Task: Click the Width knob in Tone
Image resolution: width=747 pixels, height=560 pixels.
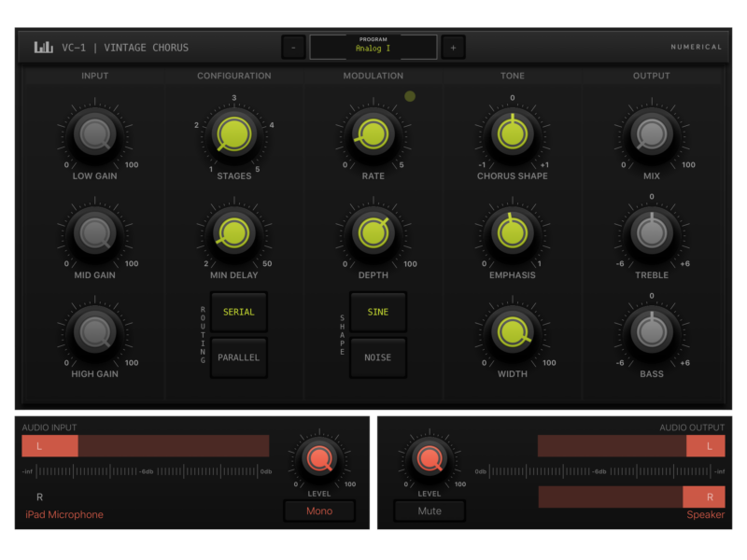Action: [x=512, y=332]
